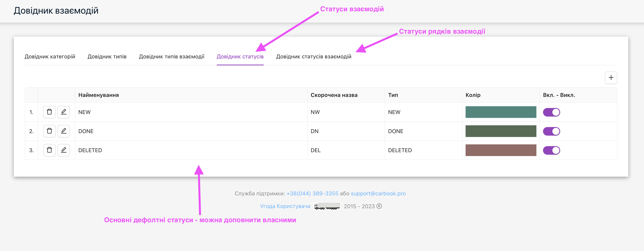
Task: Open the Довідник типів tab
Action: coord(107,56)
